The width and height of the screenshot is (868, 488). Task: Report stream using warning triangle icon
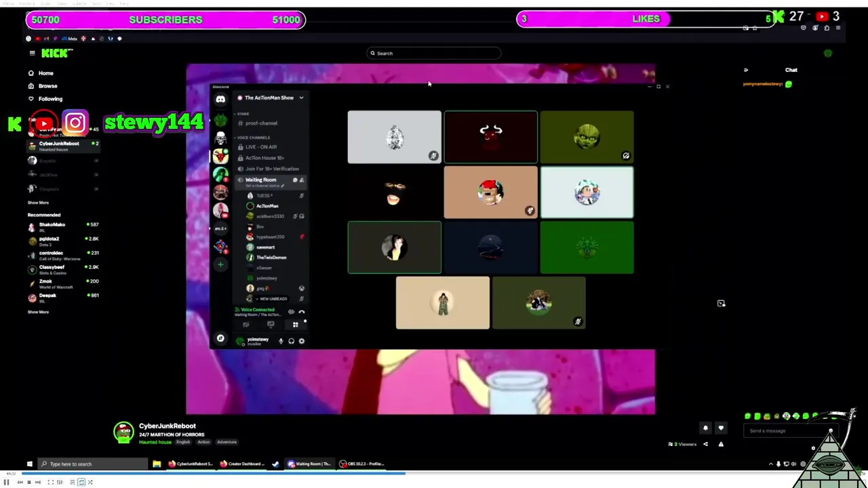pyautogui.click(x=721, y=445)
